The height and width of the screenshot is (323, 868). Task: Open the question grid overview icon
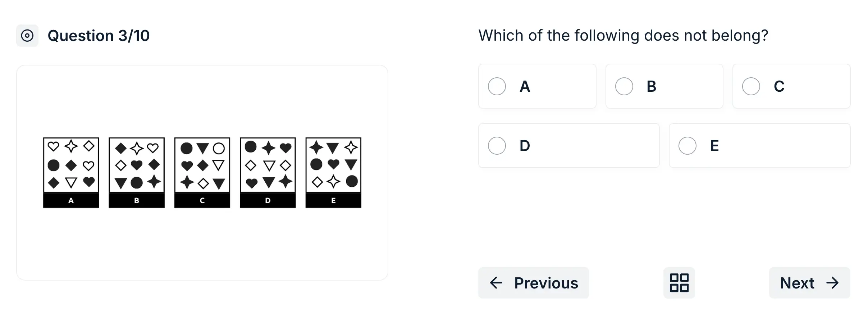click(679, 283)
